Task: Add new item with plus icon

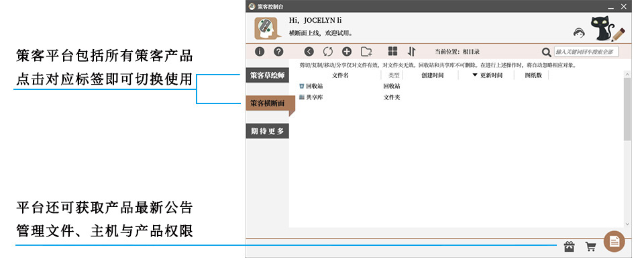Action: [347, 52]
